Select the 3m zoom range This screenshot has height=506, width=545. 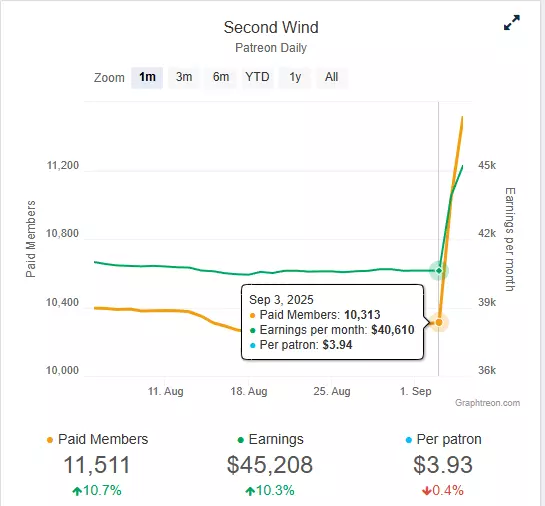pos(184,77)
